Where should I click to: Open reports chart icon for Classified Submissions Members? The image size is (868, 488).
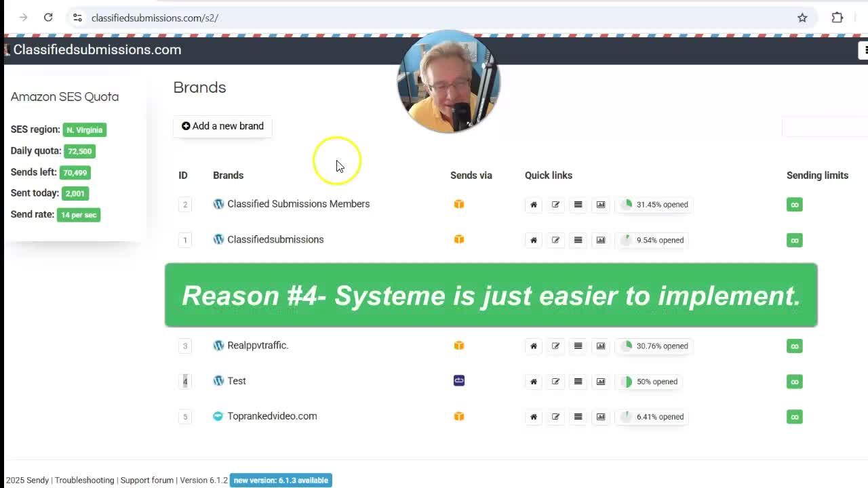tap(601, 205)
